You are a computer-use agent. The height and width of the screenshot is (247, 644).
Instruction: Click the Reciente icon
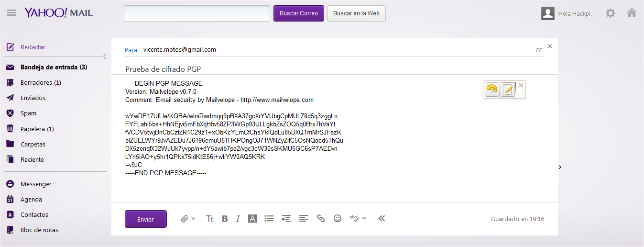pyautogui.click(x=10, y=159)
